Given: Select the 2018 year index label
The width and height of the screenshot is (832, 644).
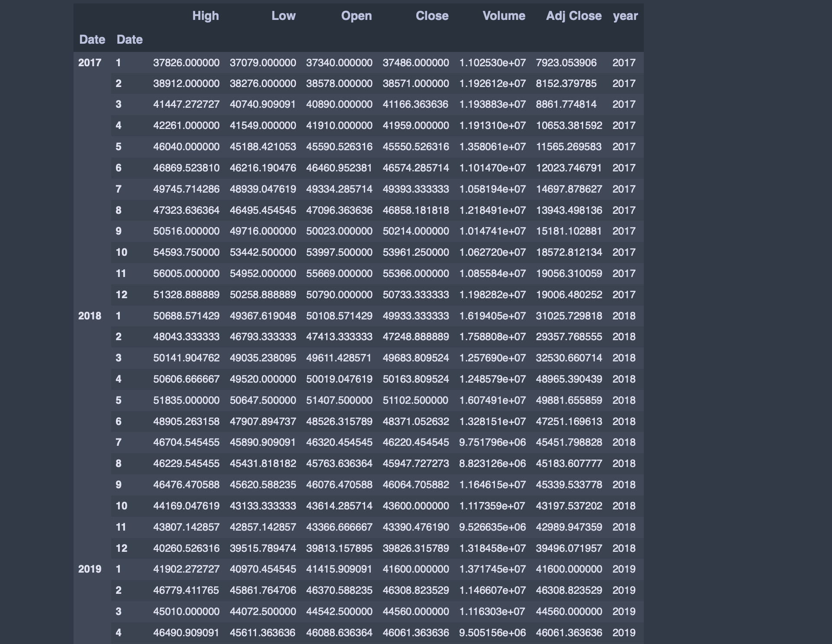Looking at the screenshot, I should [90, 316].
